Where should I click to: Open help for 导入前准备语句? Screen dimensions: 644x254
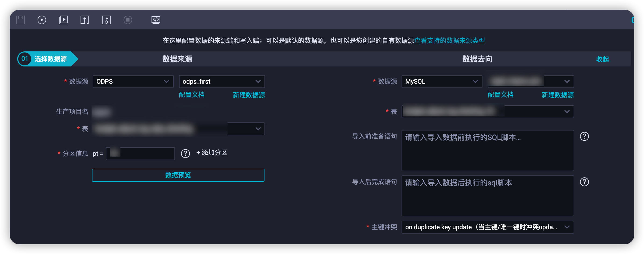point(585,136)
